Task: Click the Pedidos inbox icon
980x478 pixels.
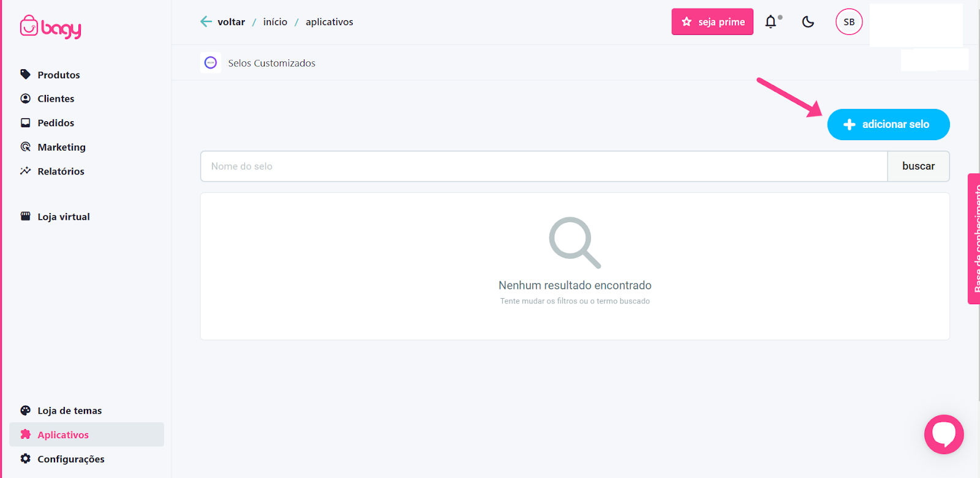Action: [25, 123]
